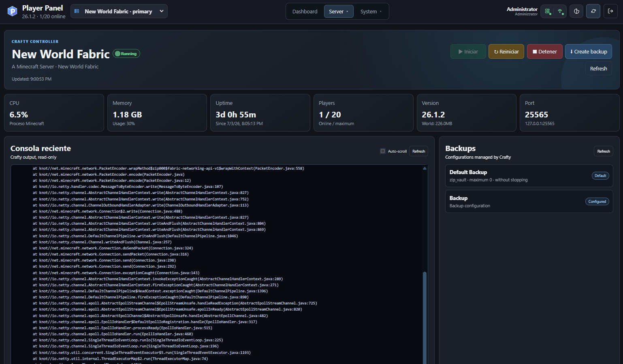The width and height of the screenshot is (623, 364).
Task: Click the Administrator username text
Action: (x=522, y=9)
